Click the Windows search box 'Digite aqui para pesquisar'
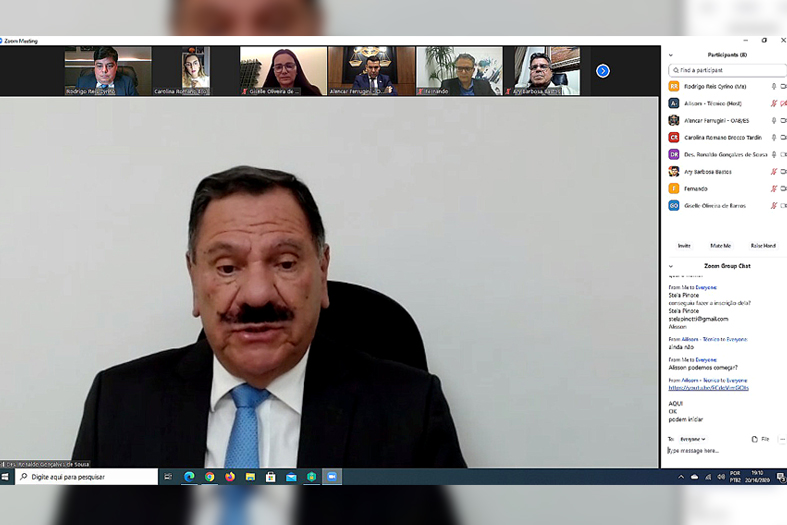This screenshot has height=525, width=787. 86,477
